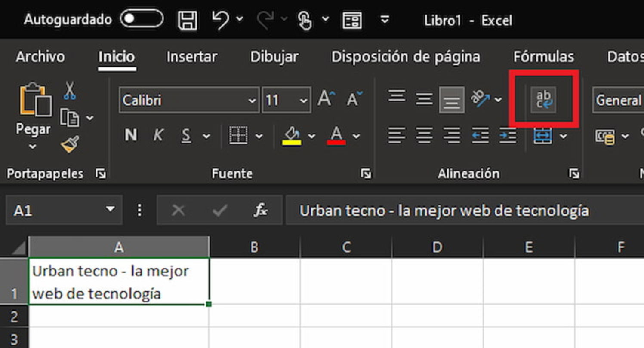Click the Align middle icon
644x348 pixels.
(x=424, y=100)
